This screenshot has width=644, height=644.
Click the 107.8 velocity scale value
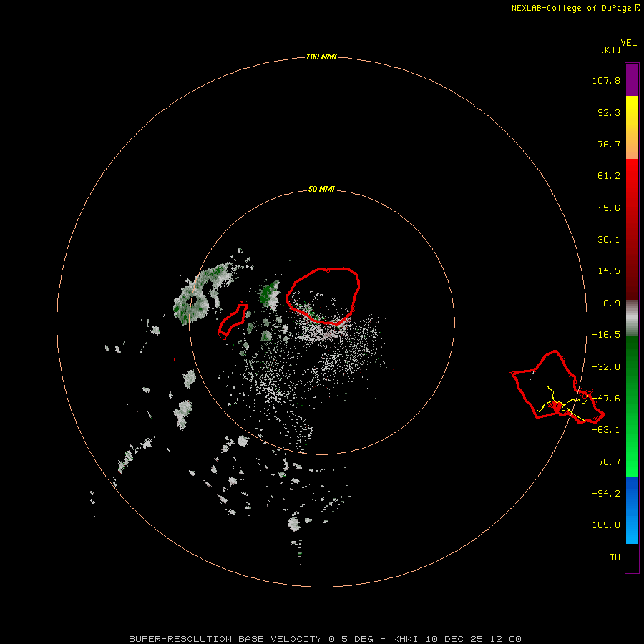tap(606, 80)
